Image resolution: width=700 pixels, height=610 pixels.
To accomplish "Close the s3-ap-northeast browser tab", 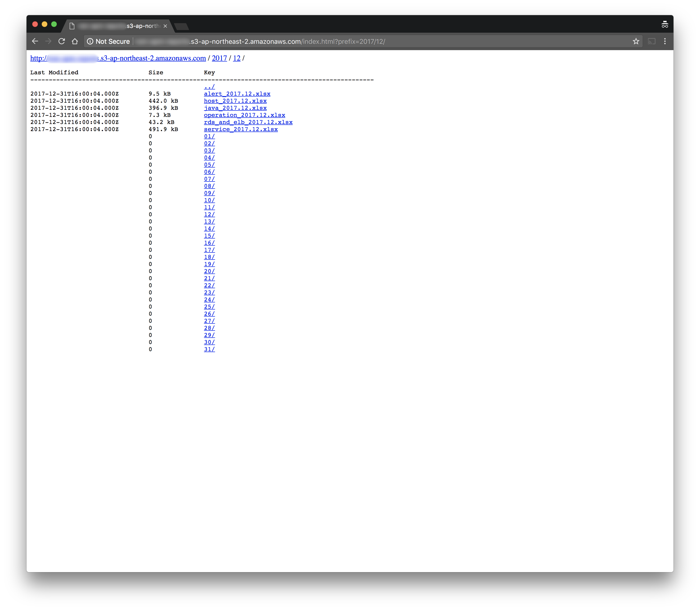I will [165, 26].
